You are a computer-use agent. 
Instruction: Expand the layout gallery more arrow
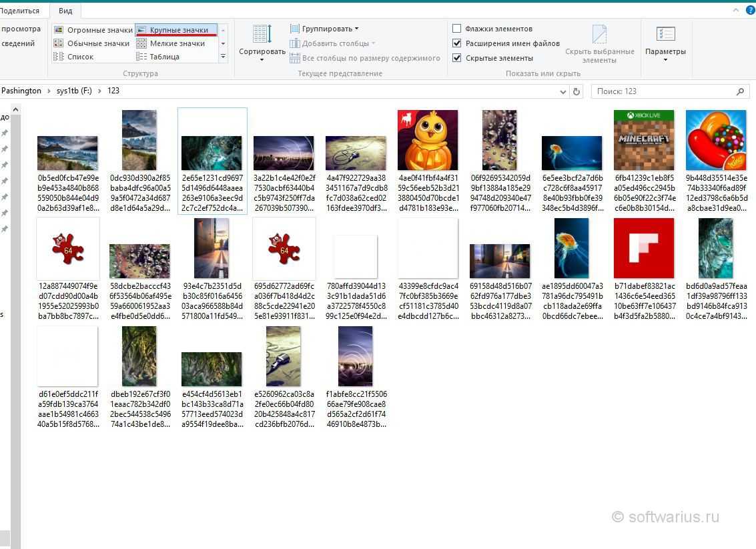[224, 57]
